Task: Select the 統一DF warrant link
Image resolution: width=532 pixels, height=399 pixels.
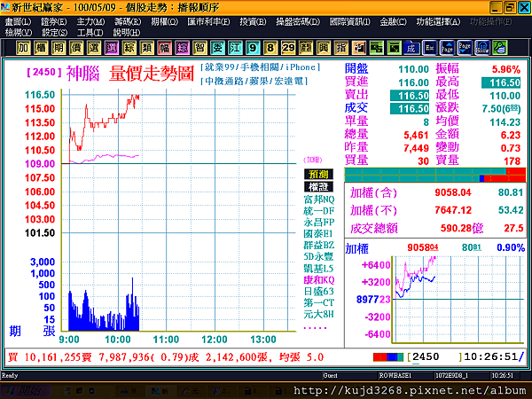Action: click(x=319, y=211)
